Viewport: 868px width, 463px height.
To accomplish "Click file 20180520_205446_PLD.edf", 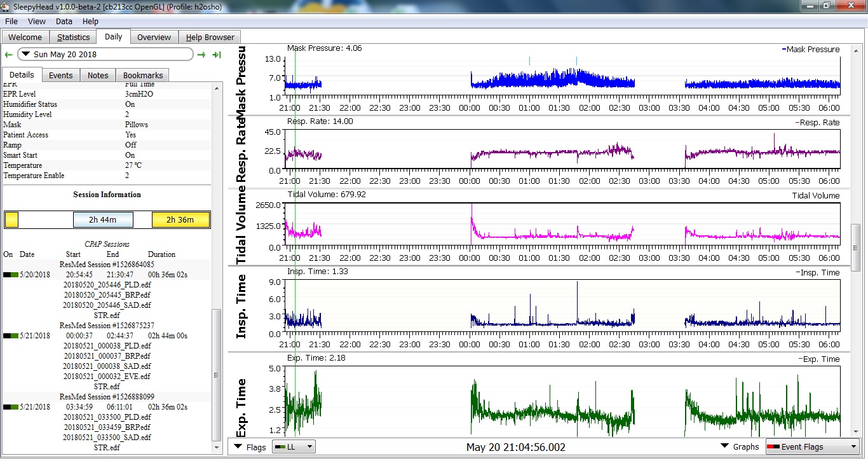I will click(x=107, y=285).
